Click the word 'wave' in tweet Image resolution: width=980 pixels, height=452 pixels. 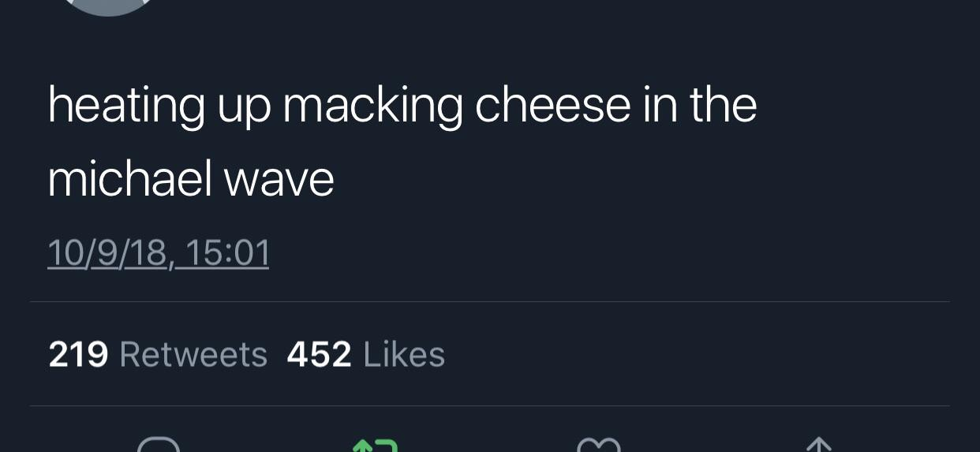click(x=279, y=180)
